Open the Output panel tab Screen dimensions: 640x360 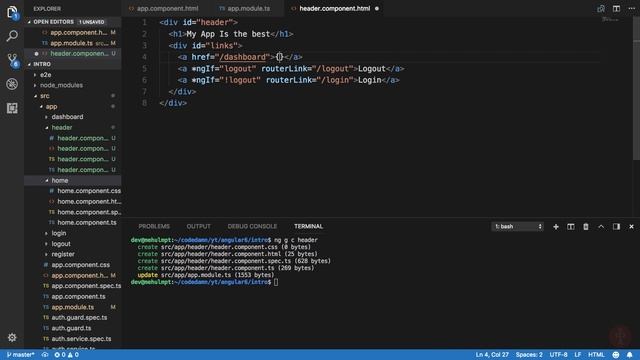pyautogui.click(x=198, y=227)
